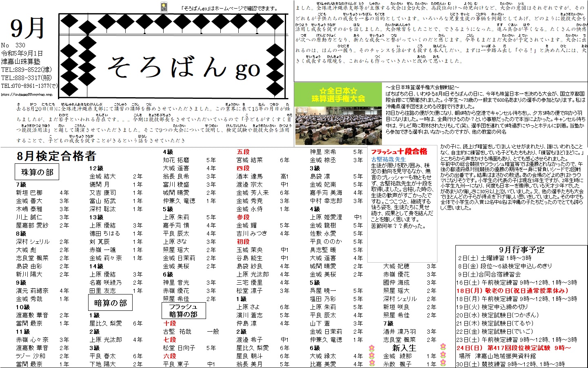Click the smartphone touch icon at top
Viewport: 588px width, 368px height.
pos(164,8)
